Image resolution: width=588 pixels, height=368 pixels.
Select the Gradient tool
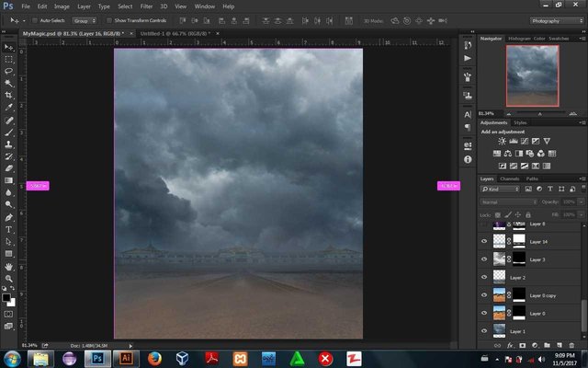pyautogui.click(x=8, y=180)
